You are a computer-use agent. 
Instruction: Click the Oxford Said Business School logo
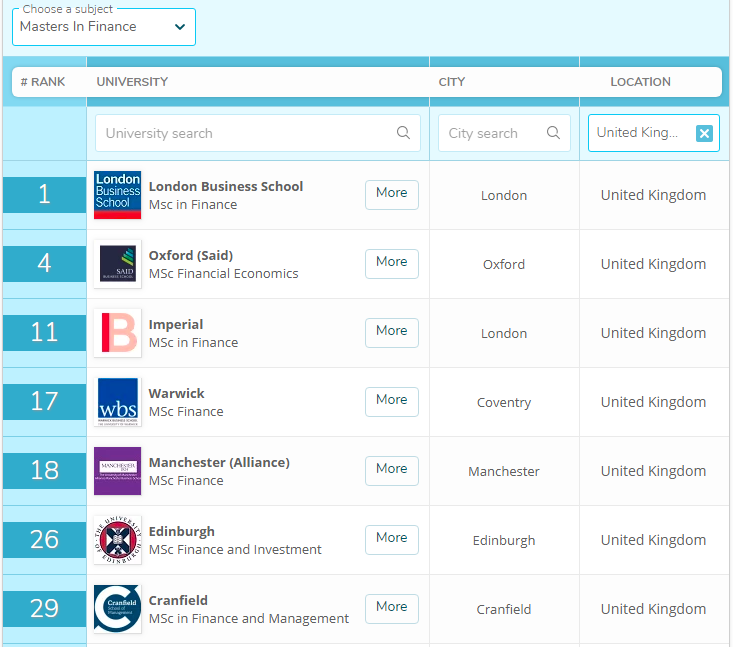click(x=117, y=264)
